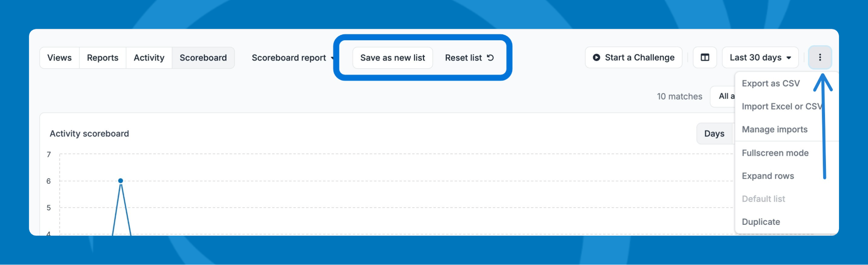Open the All filter dropdown beside matches
Viewport: 868px width, 265px height.
coord(723,96)
